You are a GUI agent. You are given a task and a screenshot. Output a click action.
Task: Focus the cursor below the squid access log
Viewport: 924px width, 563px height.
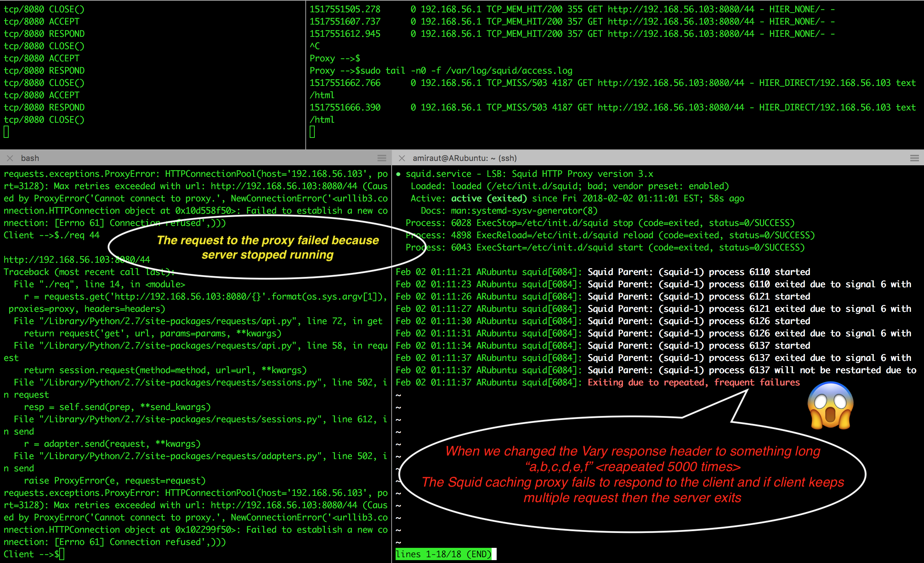click(x=312, y=132)
